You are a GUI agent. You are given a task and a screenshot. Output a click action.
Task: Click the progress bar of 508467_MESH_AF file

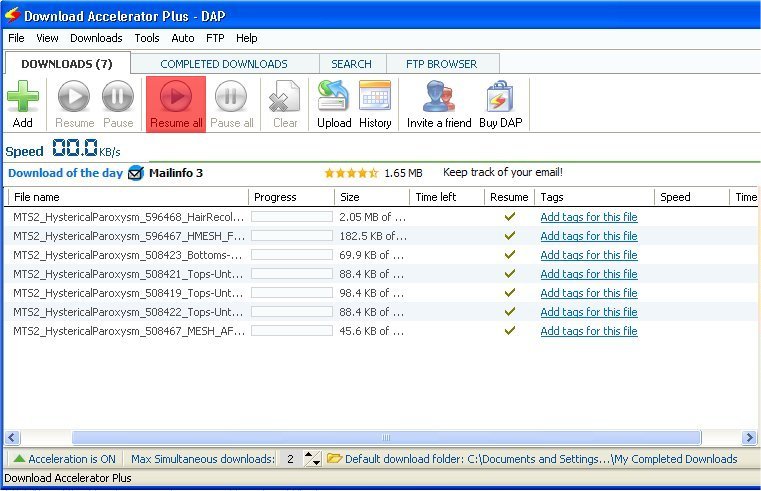[292, 330]
